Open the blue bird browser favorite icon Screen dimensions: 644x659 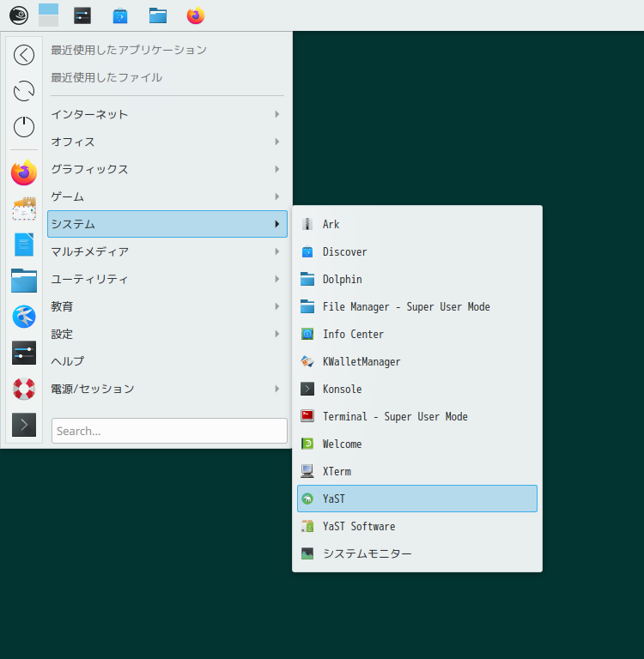[x=24, y=317]
